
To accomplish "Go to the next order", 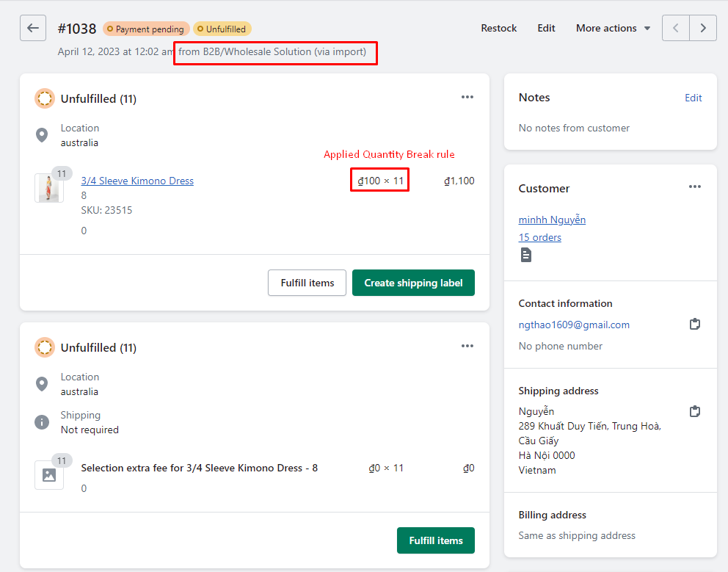I will (703, 28).
